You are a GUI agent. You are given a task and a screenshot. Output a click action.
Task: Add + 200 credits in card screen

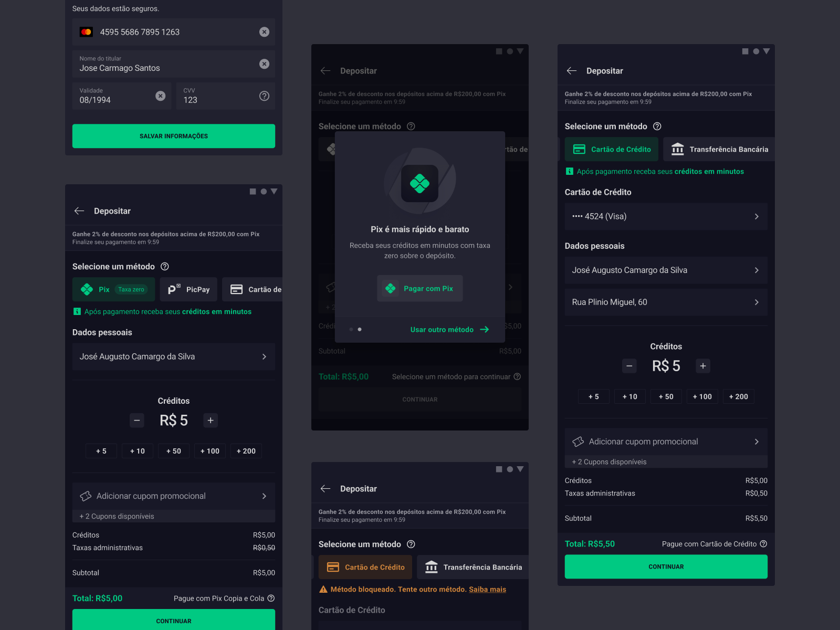point(739,396)
